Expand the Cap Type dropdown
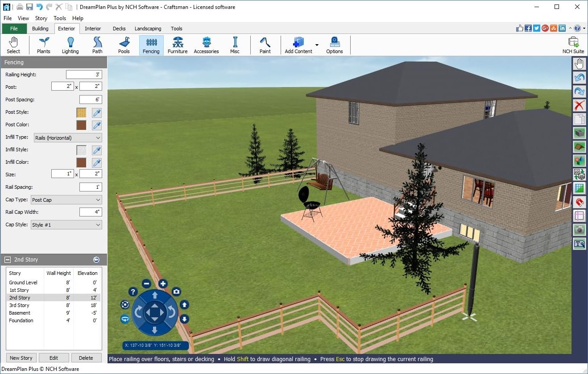Viewport: 588px width, 374px height. pos(66,200)
